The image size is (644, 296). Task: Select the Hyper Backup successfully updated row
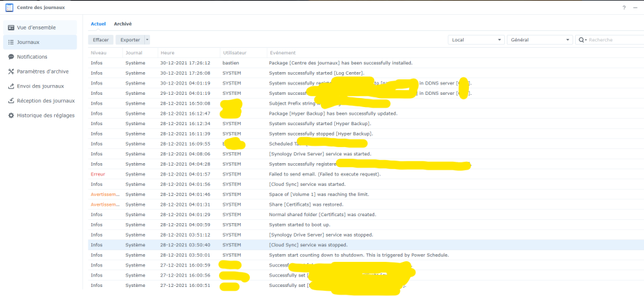coord(366,113)
